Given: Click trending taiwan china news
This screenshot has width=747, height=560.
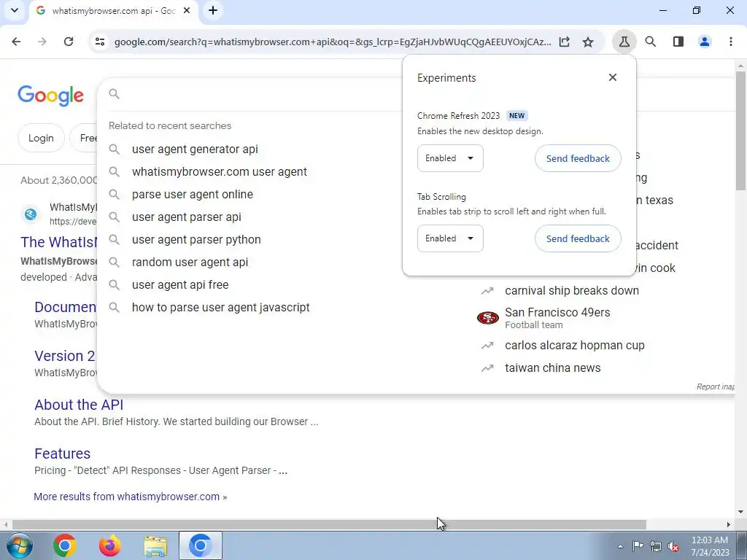Looking at the screenshot, I should [553, 368].
